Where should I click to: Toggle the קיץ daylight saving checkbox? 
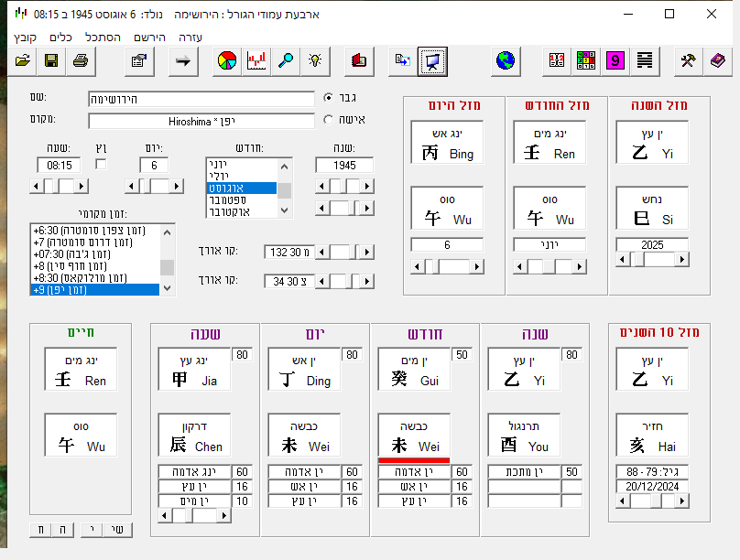tap(101, 164)
